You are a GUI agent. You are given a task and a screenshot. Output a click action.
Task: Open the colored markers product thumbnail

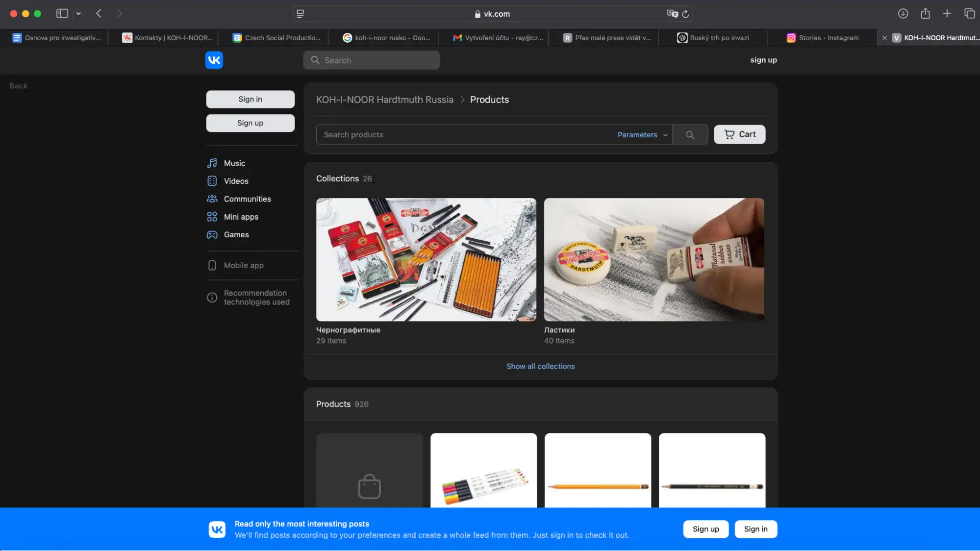click(483, 471)
